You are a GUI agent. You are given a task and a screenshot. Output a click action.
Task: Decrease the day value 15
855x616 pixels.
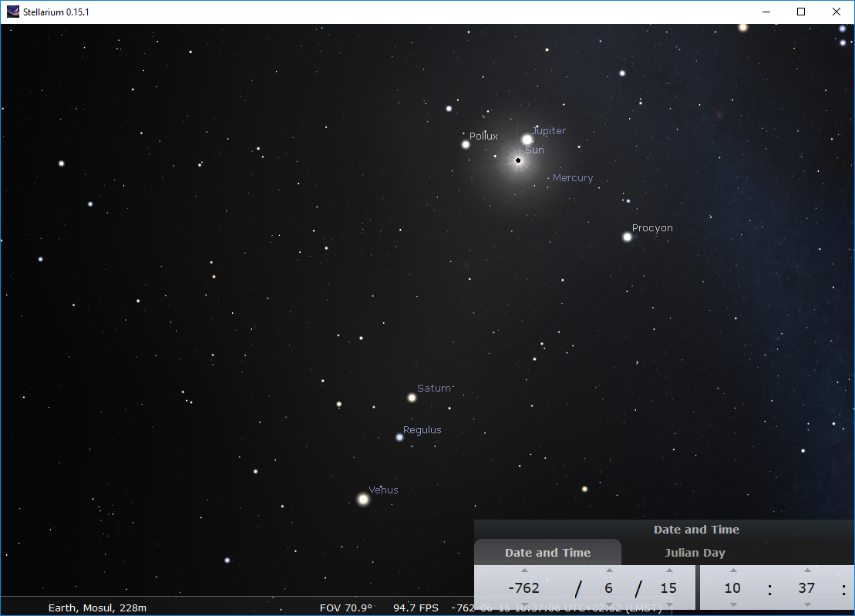[669, 604]
